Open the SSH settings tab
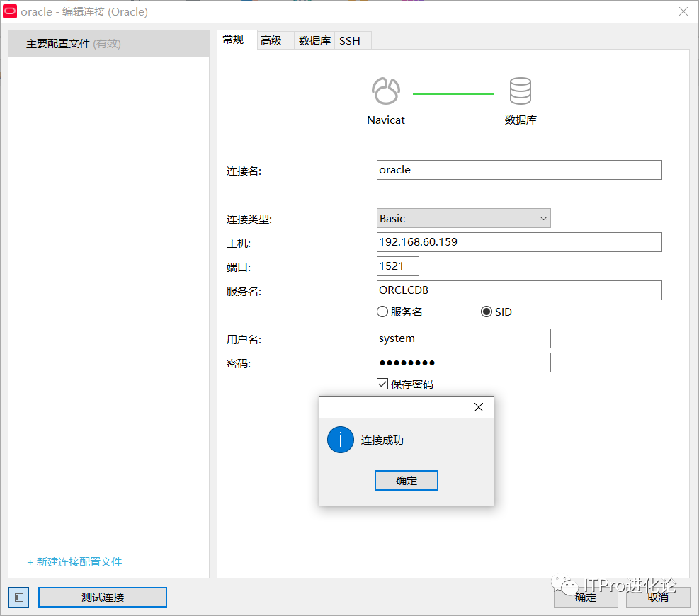The width and height of the screenshot is (699, 616). pos(352,40)
